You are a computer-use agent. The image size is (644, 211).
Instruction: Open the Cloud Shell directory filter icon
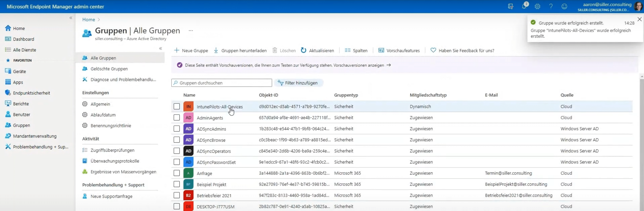click(510, 7)
